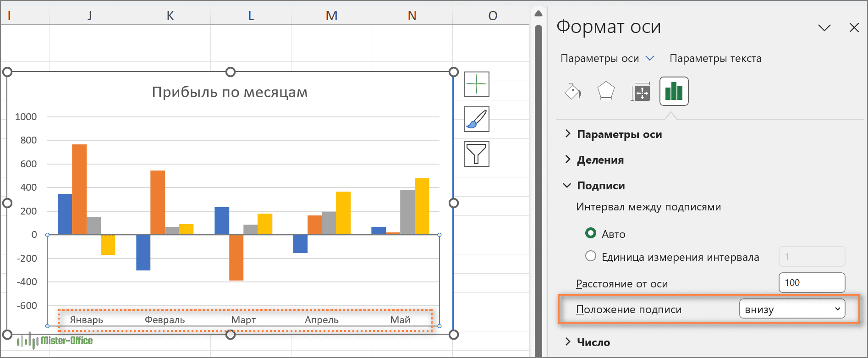Select column header O
The height and width of the screenshot is (358, 868).
tap(493, 16)
